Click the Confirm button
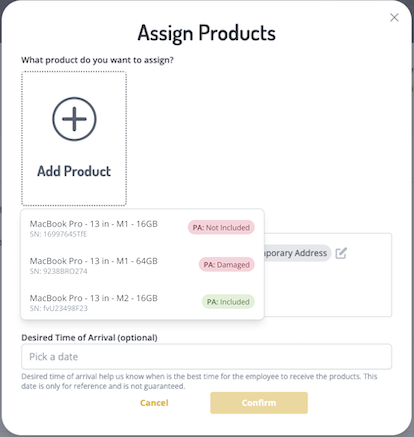 pyautogui.click(x=259, y=403)
